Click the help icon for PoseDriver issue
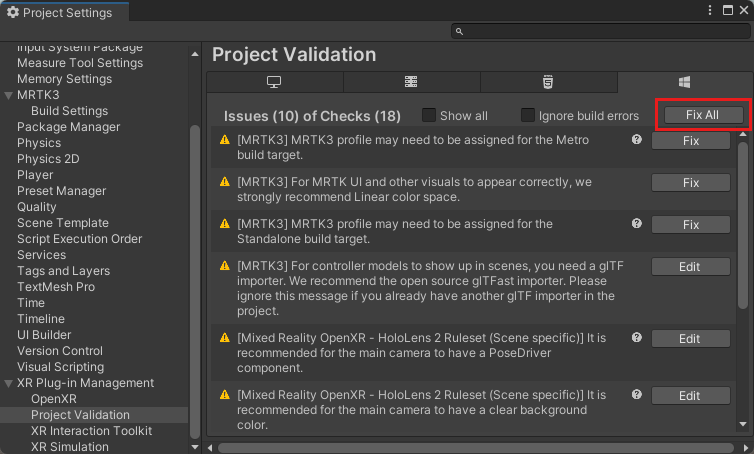Screen dimensions: 754x454 [636, 338]
